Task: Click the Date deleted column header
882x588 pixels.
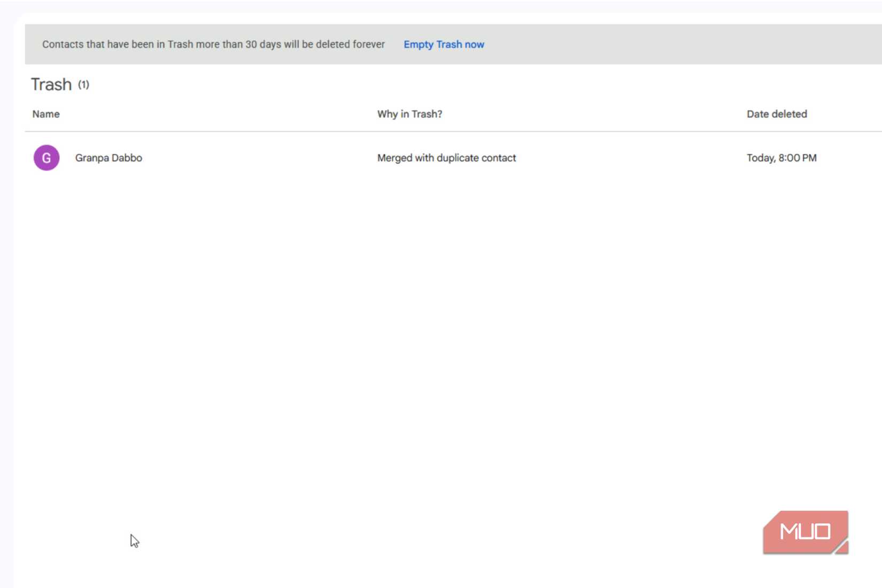Action: [777, 114]
